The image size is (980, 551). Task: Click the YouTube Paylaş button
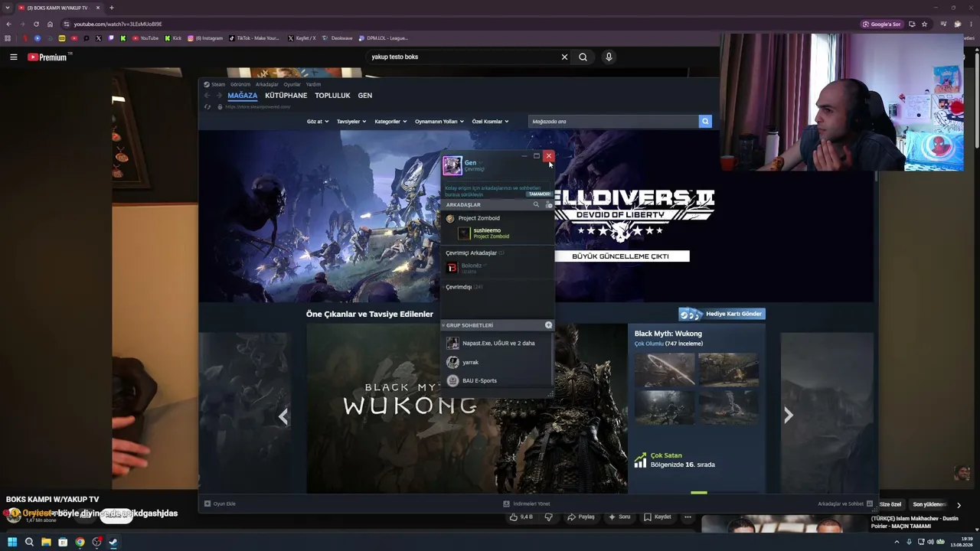pos(581,517)
